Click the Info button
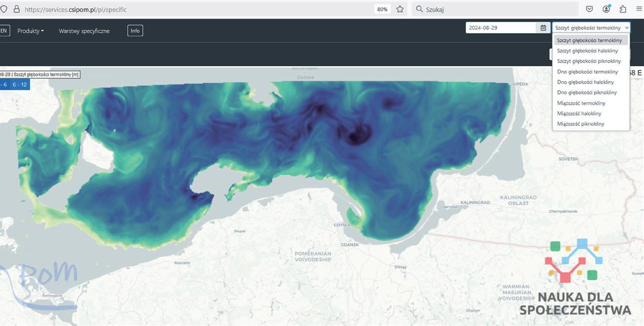644x326 pixels. pyautogui.click(x=135, y=30)
